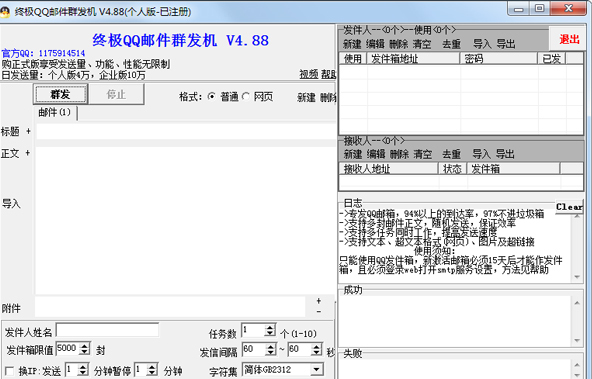Maximize the 终极QQ邮件群发机 window

coord(540,8)
